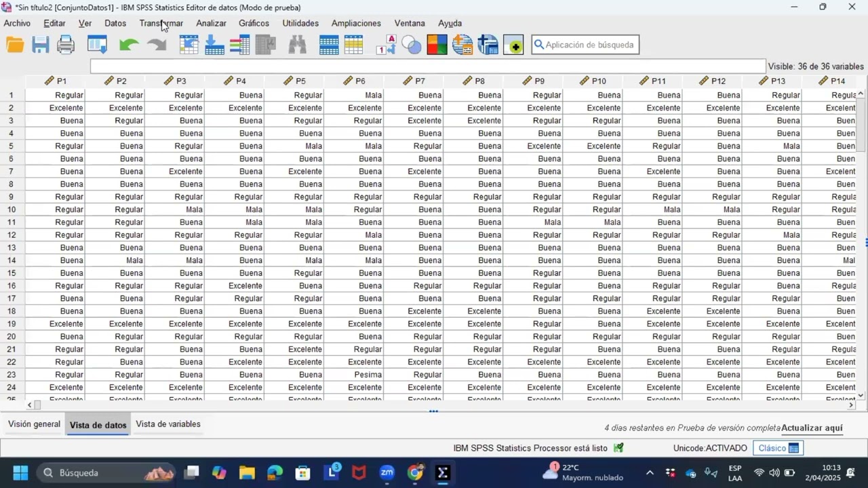Screen dimensions: 868x488
Task: Toggle the Clásico view button
Action: [778, 448]
